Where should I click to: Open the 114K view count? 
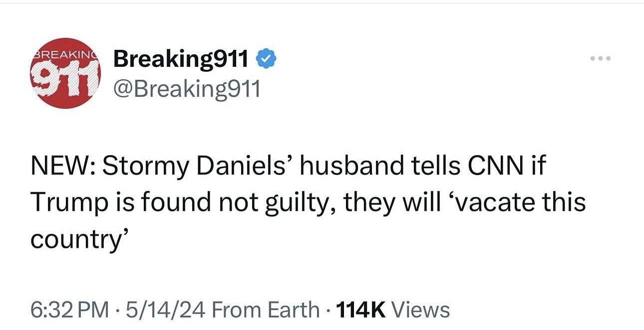tap(361, 310)
